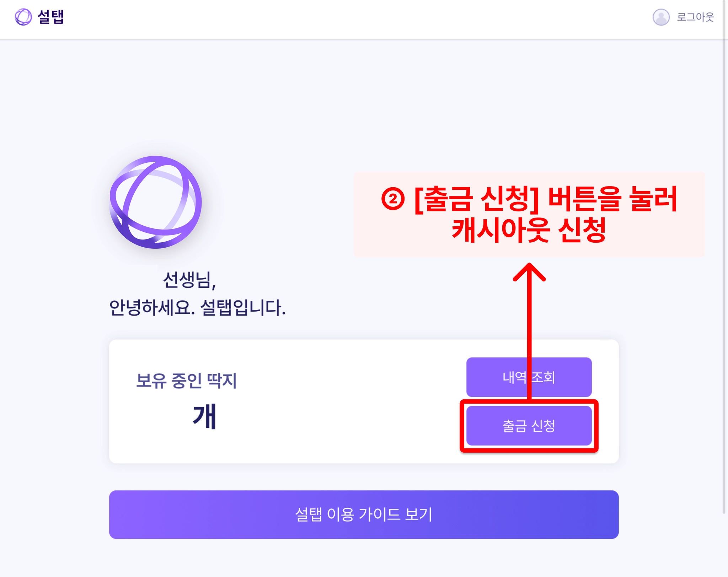The image size is (728, 577).
Task: Click the vertical scrollbar on right edge
Action: coord(724,249)
